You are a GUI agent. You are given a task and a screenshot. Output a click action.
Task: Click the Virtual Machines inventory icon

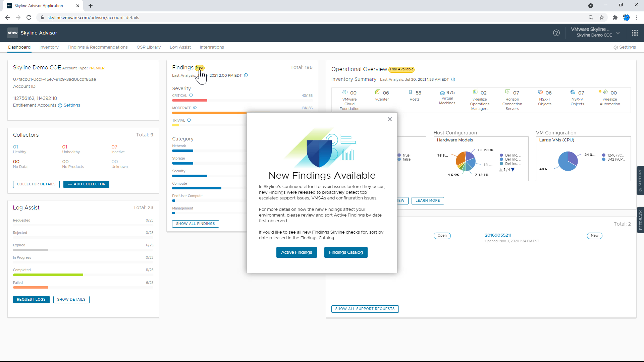(x=442, y=93)
